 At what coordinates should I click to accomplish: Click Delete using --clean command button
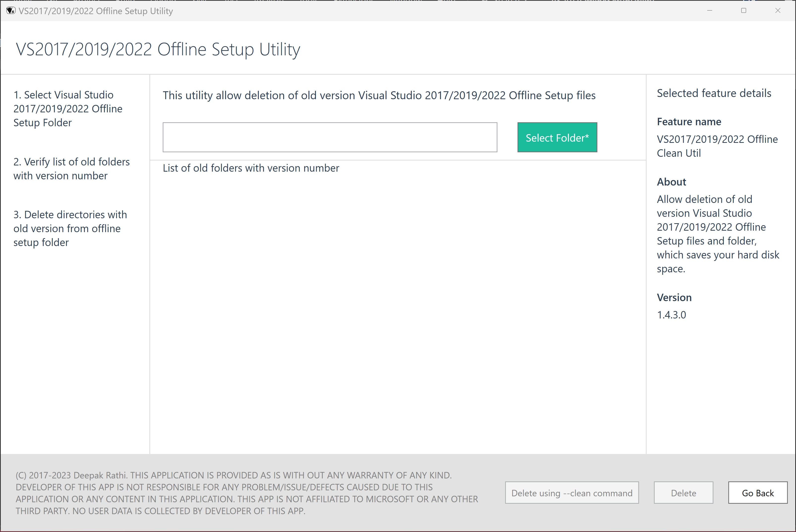(x=572, y=493)
